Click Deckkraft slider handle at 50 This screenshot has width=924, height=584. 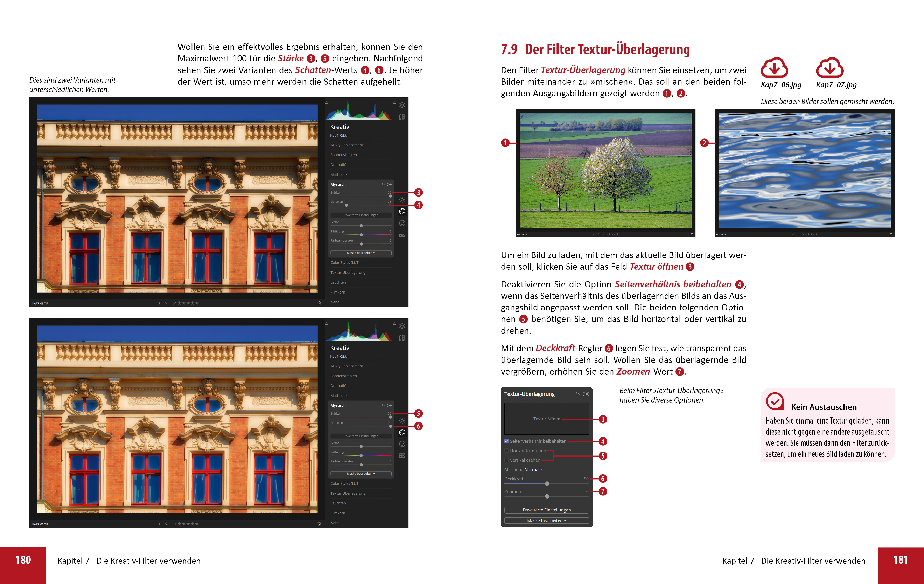[x=547, y=484]
